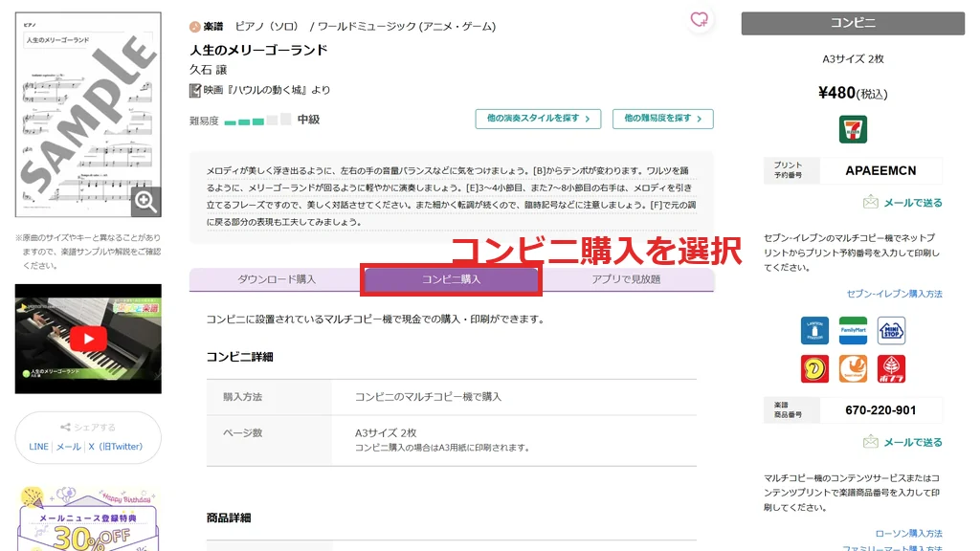Share on X (旧Twitter) link
The height and width of the screenshot is (551, 980).
click(x=115, y=447)
